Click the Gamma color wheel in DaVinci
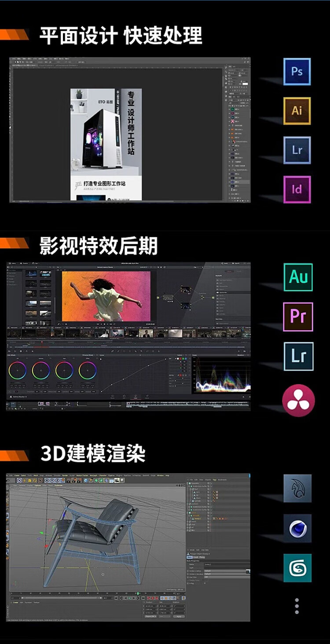 coord(40,370)
